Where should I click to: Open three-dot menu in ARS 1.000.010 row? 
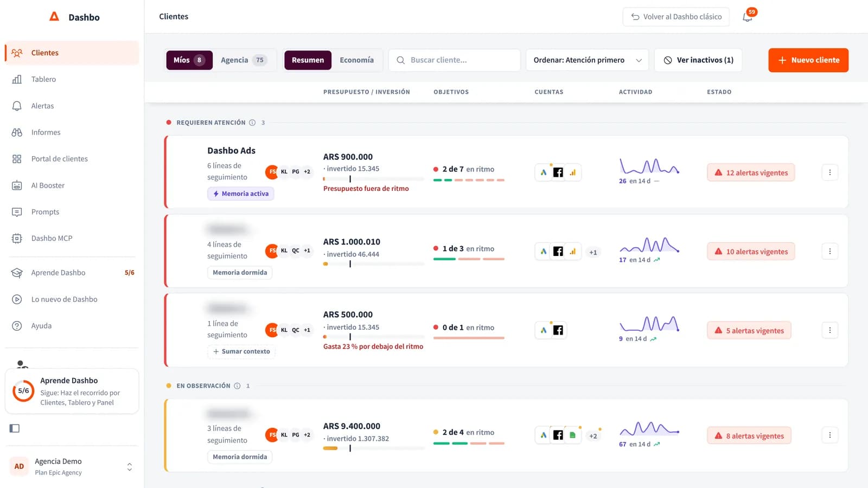tap(829, 251)
